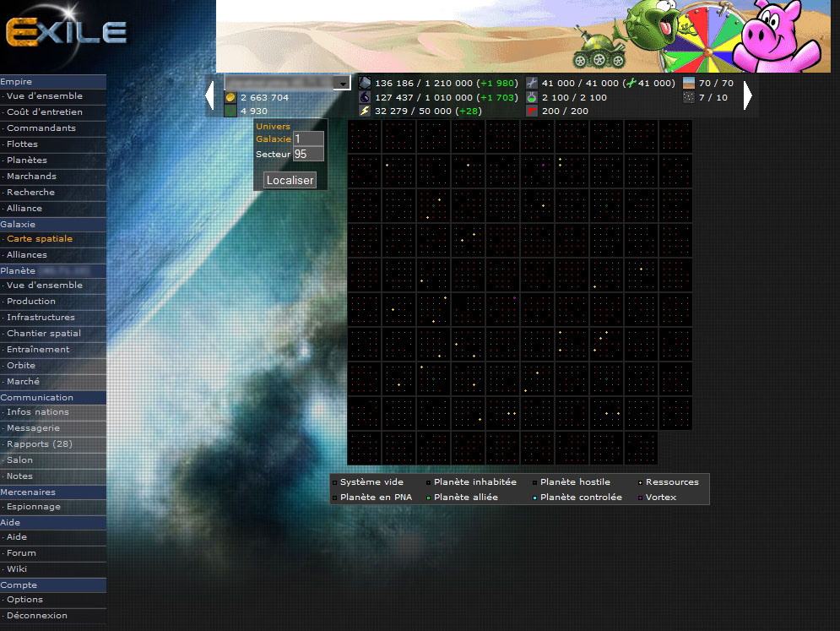Click the top-left sector tile on map

click(x=364, y=137)
